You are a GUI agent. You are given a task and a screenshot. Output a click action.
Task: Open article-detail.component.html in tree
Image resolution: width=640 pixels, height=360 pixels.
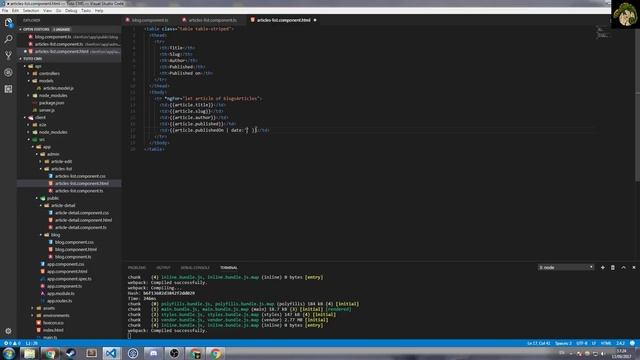coord(83,220)
